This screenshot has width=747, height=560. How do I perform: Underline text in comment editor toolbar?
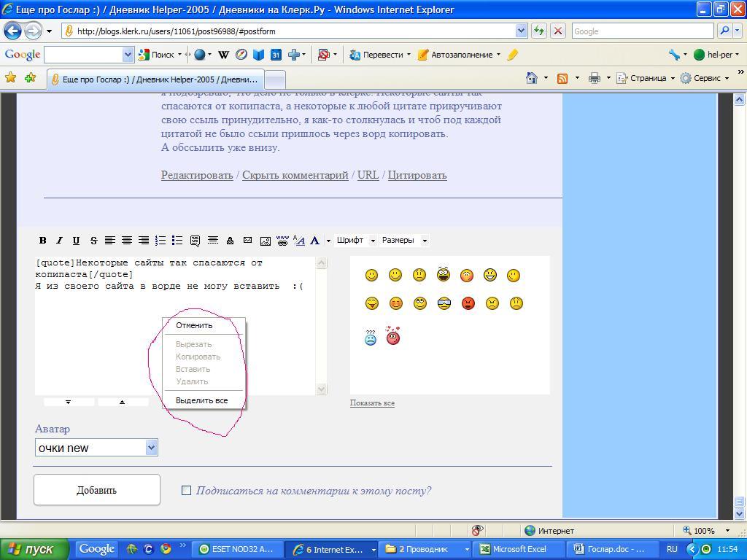[x=76, y=241]
